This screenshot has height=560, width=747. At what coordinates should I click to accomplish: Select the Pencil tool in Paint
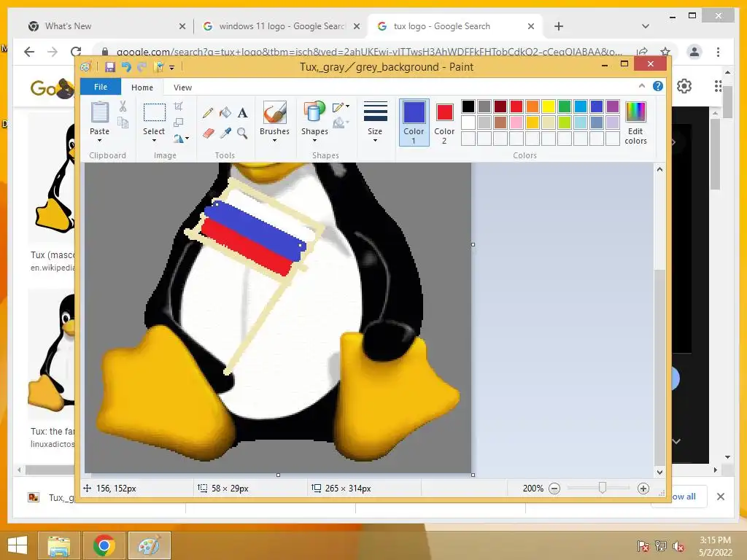point(208,113)
